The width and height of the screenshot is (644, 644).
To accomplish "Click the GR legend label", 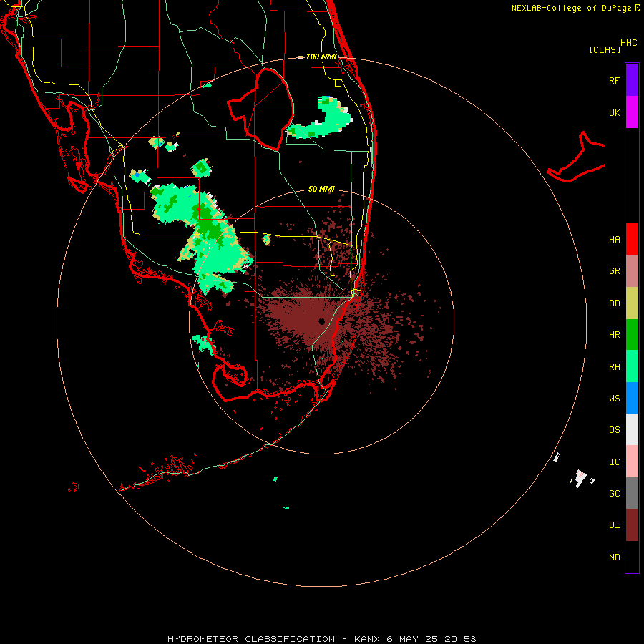I will coord(614,271).
